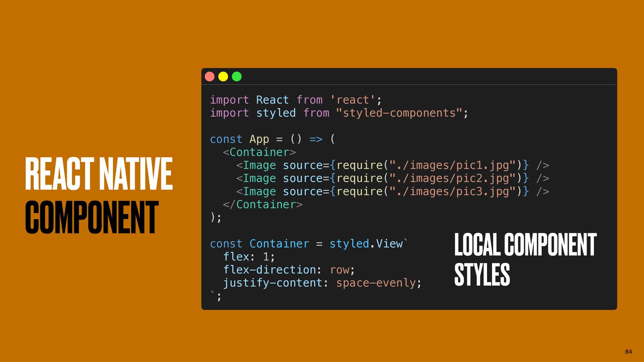
Task: Click the red close dot of code window
Action: coord(210,77)
